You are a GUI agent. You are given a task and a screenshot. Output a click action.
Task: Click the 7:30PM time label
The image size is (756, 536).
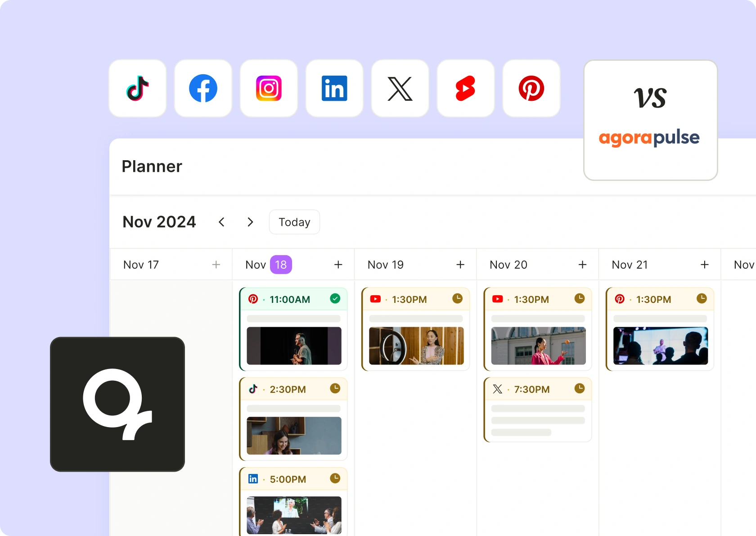point(532,389)
